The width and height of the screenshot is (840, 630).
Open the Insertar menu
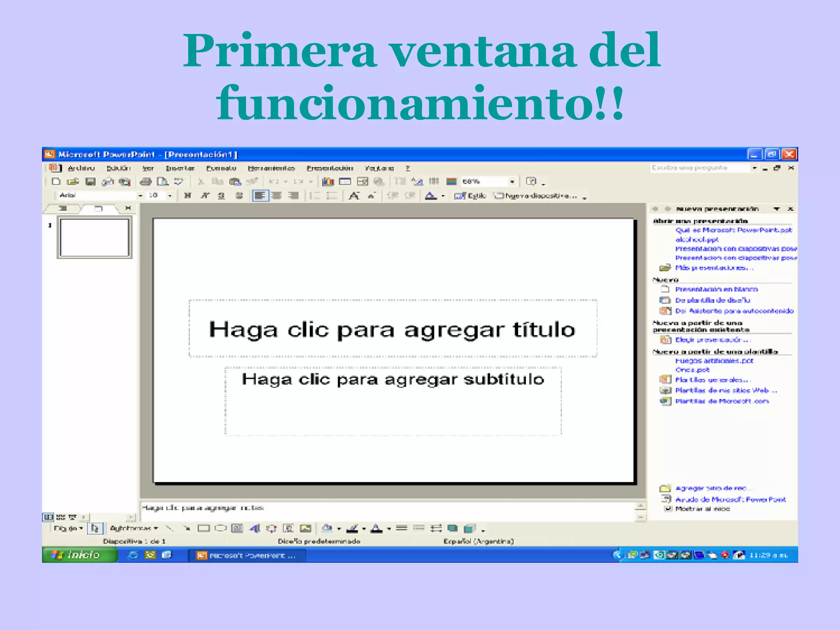180,168
